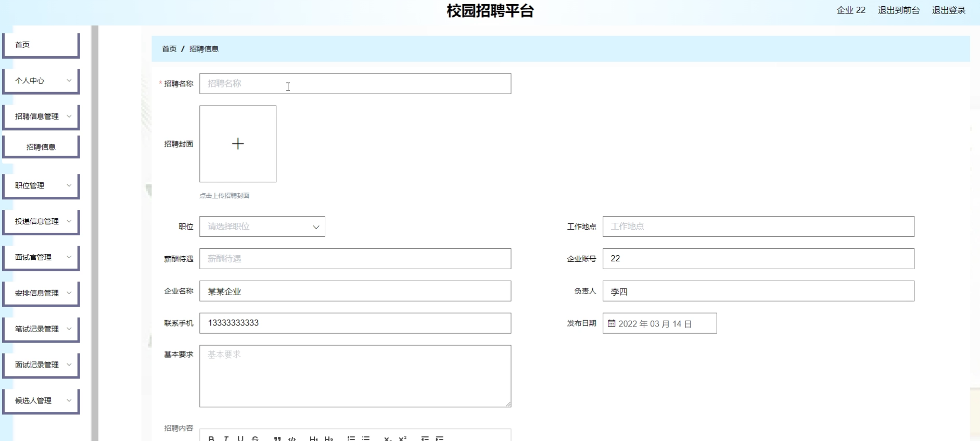
Task: Expand 面试记录管理 sidebar menu
Action: (x=41, y=366)
